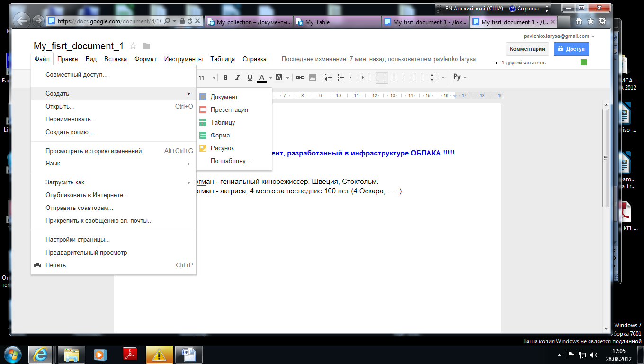This screenshot has width=644, height=364.
Task: Switch to My_collection browser tab
Action: click(249, 22)
